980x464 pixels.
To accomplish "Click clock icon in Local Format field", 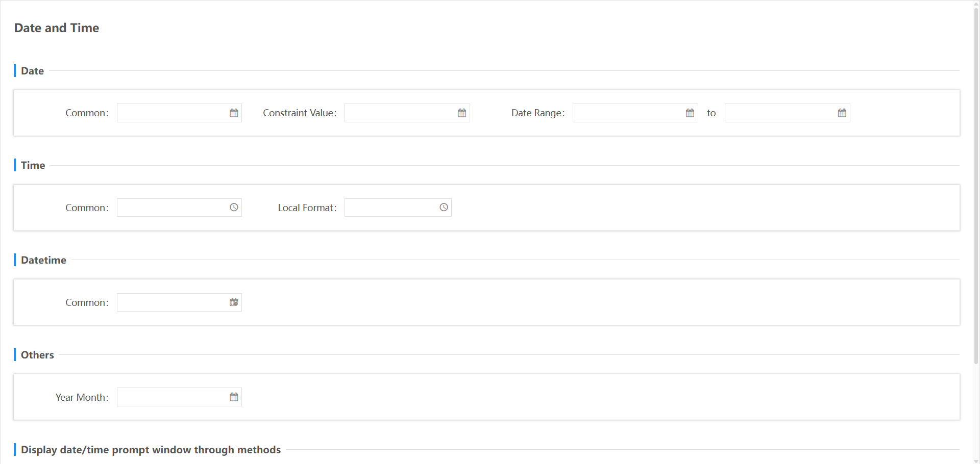I will coord(444,208).
